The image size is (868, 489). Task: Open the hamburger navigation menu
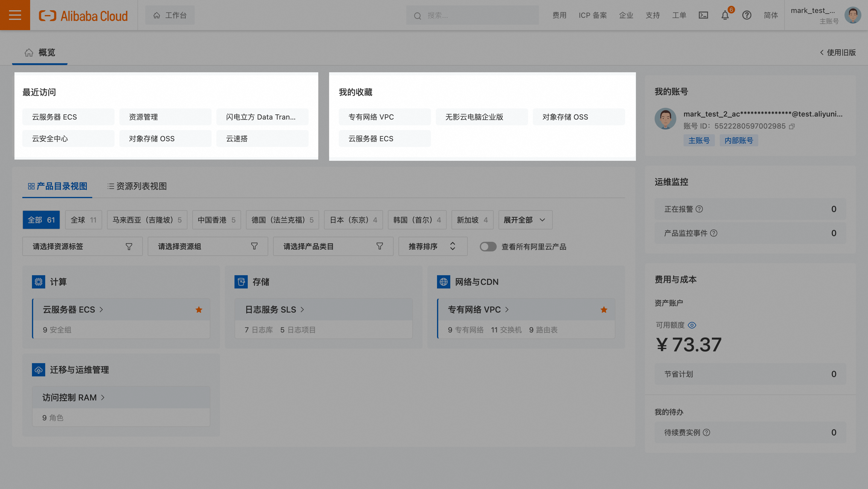coord(15,15)
